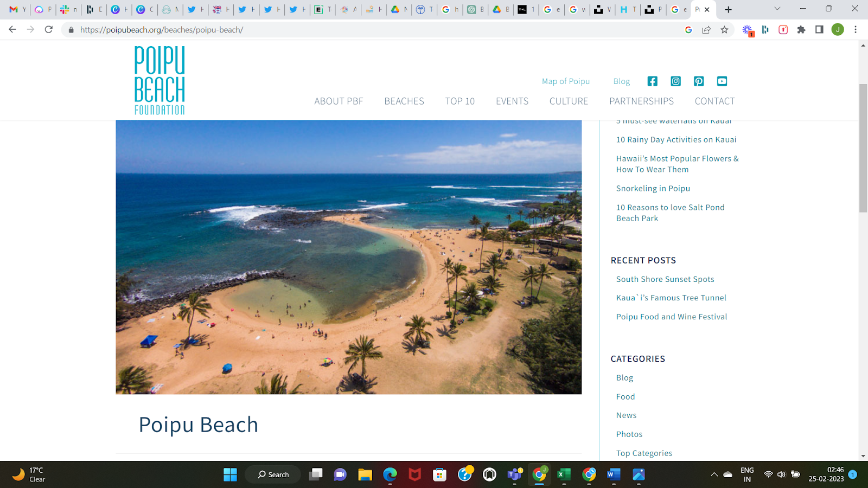Open the Snorkeling in Poipu link
Screen dimensions: 868x488
653,189
